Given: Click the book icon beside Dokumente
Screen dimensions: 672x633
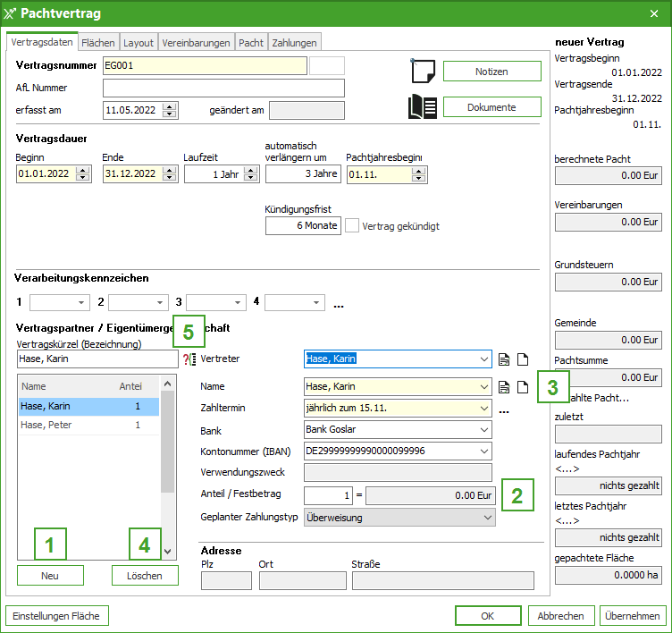Looking at the screenshot, I should pos(422,107).
